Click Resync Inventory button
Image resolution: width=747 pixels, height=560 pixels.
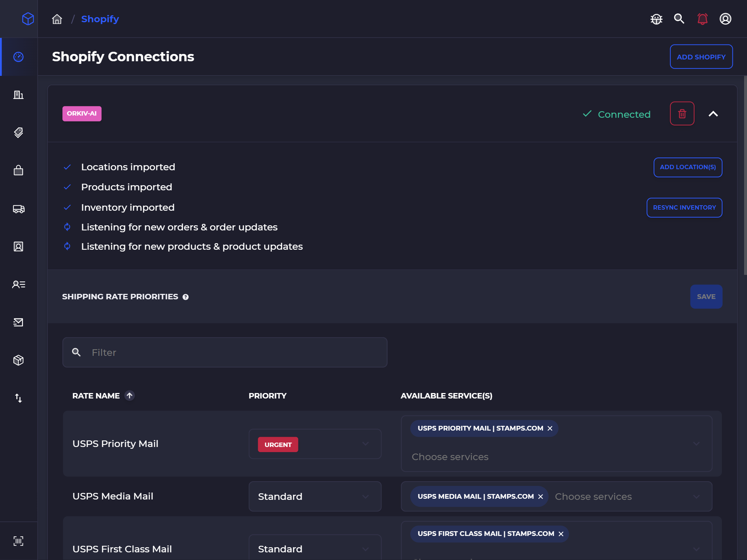[x=684, y=208]
